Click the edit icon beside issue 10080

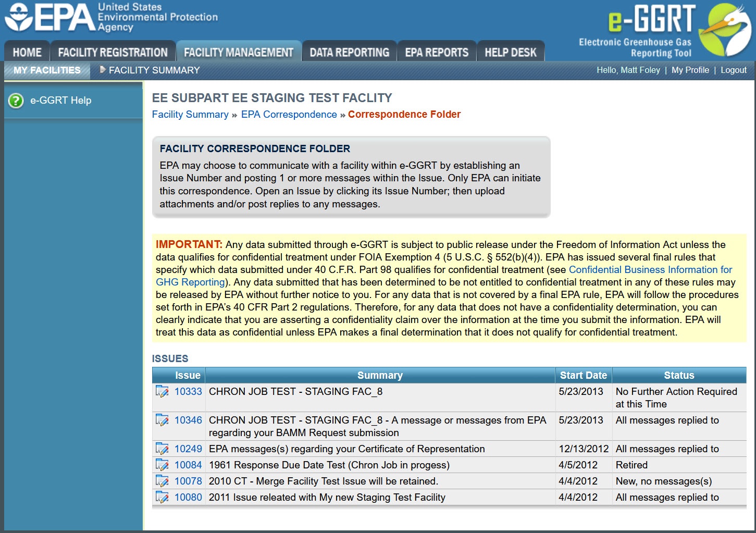point(162,497)
